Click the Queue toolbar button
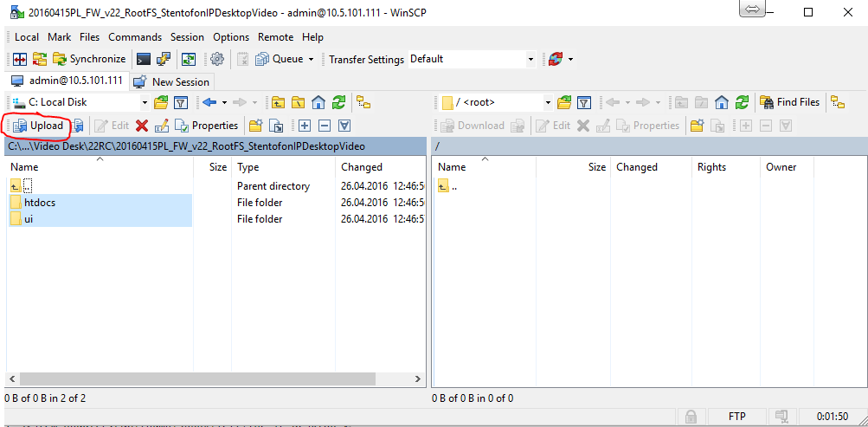 coord(280,59)
